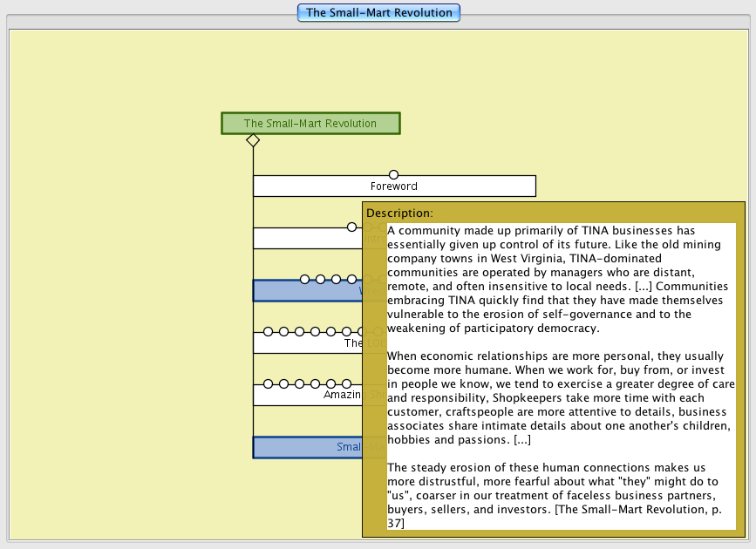Click the leftmost circle above the Amazing node
The height and width of the screenshot is (549, 756).
click(x=269, y=383)
